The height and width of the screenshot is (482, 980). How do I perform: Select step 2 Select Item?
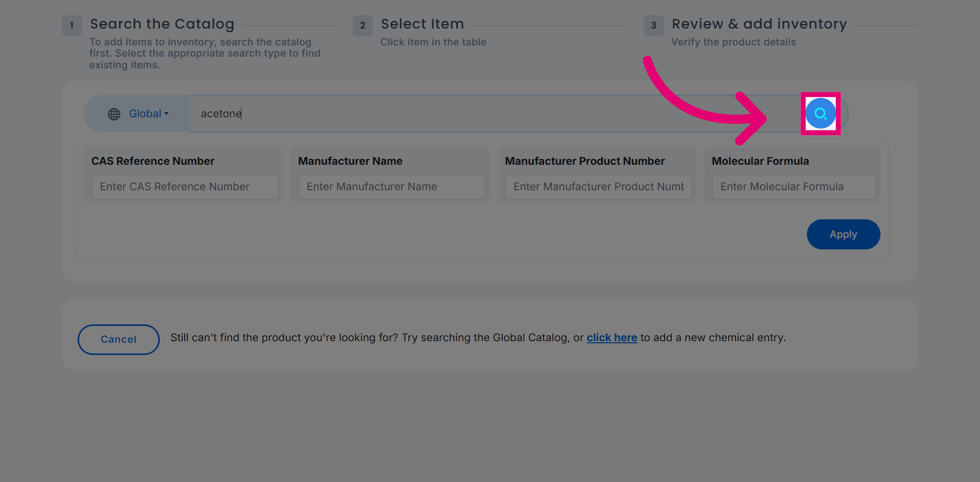(x=422, y=24)
